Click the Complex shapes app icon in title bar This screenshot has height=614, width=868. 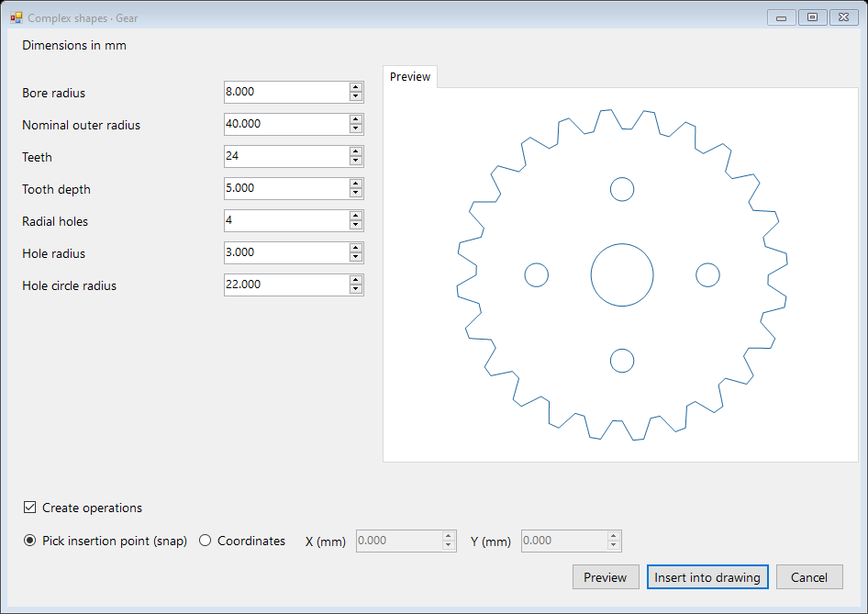16,17
